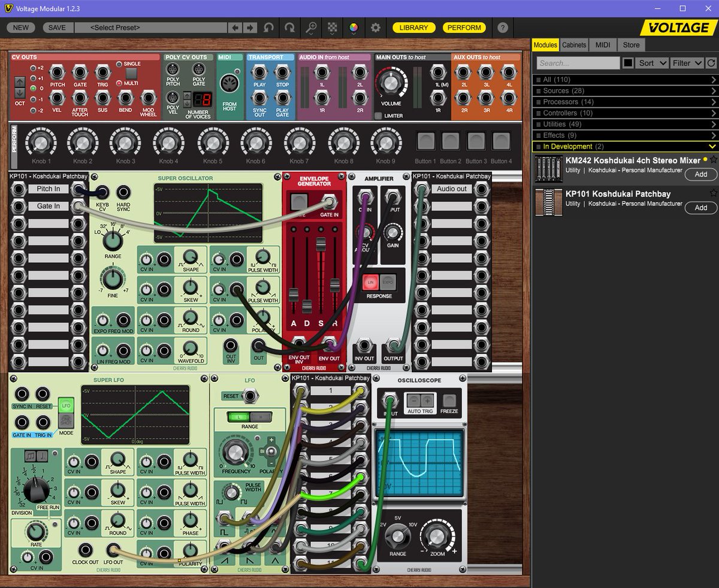Image resolution: width=719 pixels, height=588 pixels.
Task: Expand the Processors (14) category
Action: pos(625,102)
